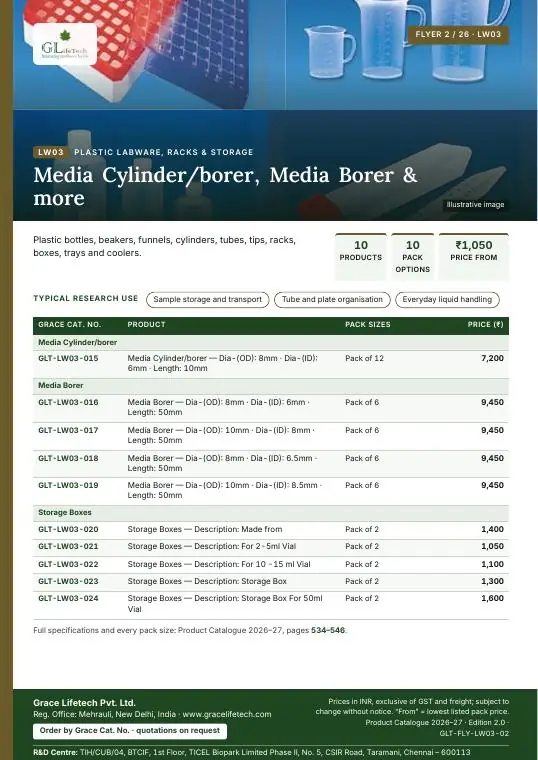Click the 'PRODUCT' column header
This screenshot has height=760, width=538.
[x=146, y=325]
